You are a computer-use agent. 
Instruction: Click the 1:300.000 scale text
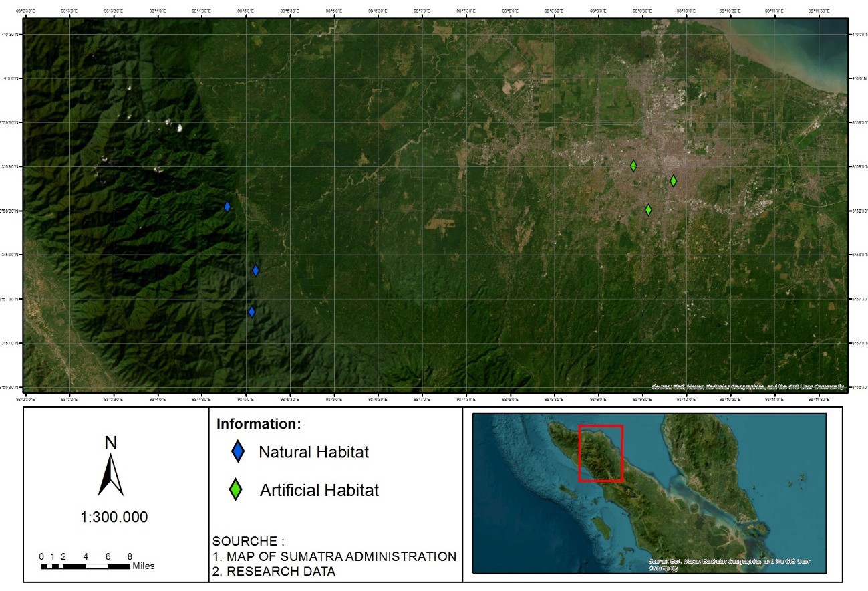[x=114, y=517]
